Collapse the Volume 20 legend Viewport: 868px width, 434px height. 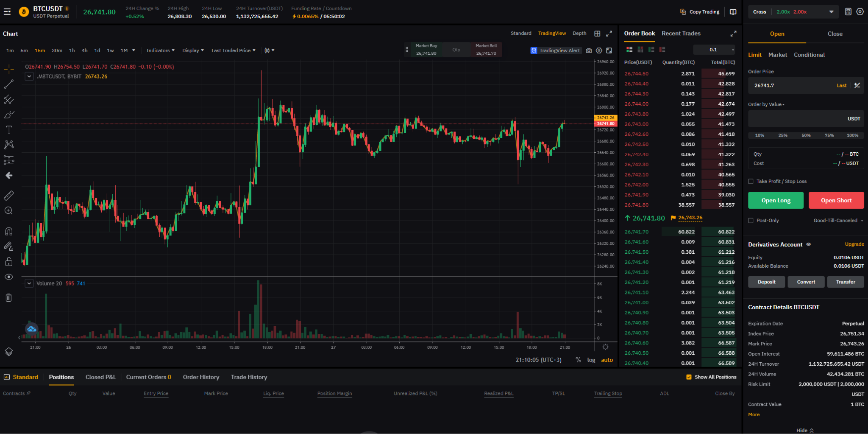click(x=29, y=283)
